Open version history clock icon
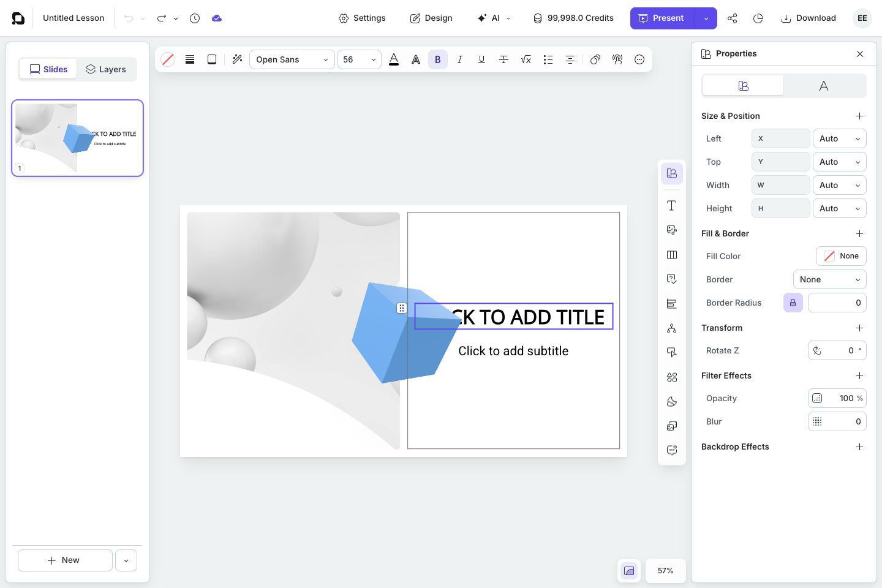882x588 pixels. (x=195, y=18)
